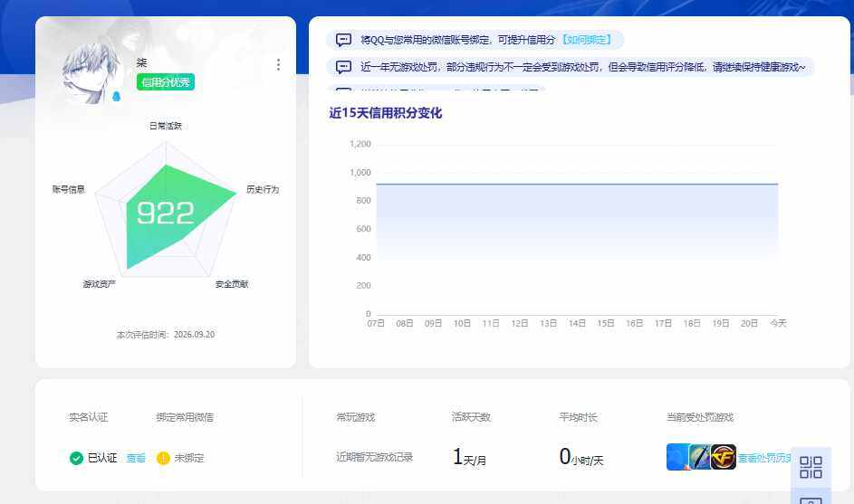Click the 近期暂无游戏记录 text
This screenshot has height=504, width=854.
375,457
